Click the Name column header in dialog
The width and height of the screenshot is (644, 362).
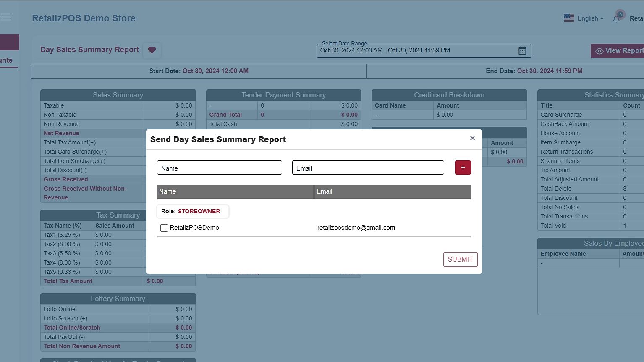click(x=235, y=191)
